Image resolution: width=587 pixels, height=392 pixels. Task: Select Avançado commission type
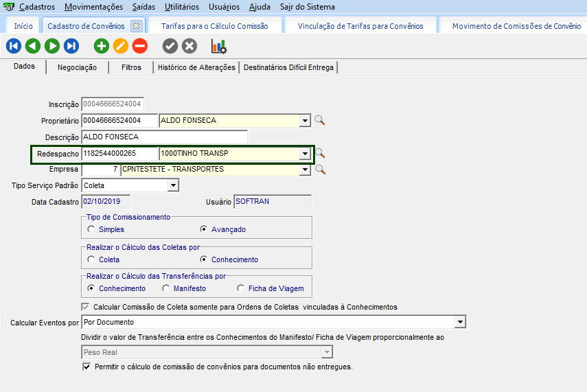(203, 229)
